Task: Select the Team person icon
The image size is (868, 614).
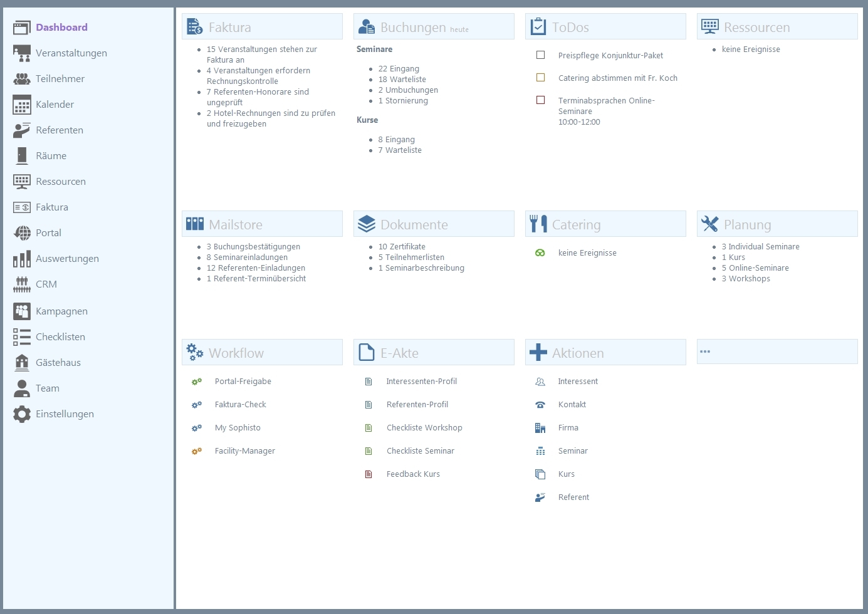Action: click(22, 388)
